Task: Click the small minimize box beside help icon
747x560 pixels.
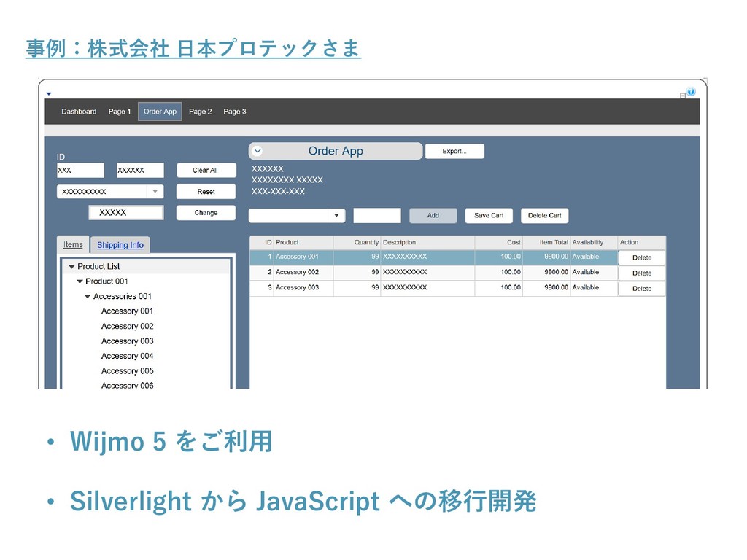Action: 683,96
